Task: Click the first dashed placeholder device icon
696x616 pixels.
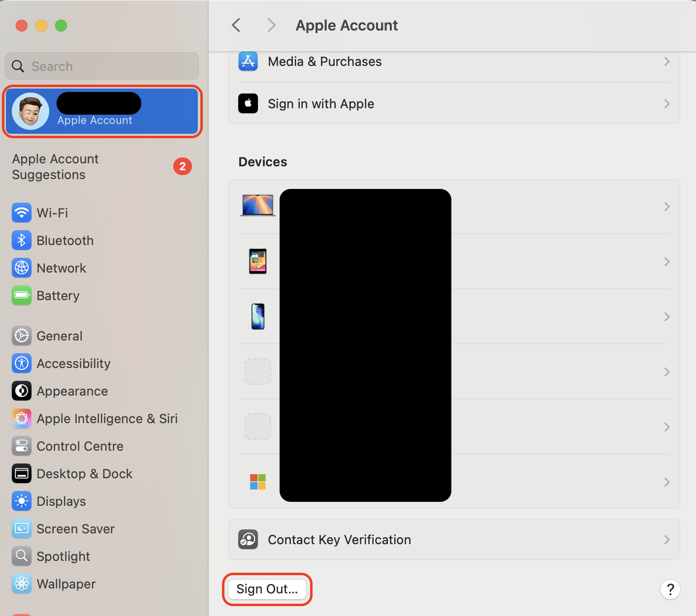Action: point(258,371)
